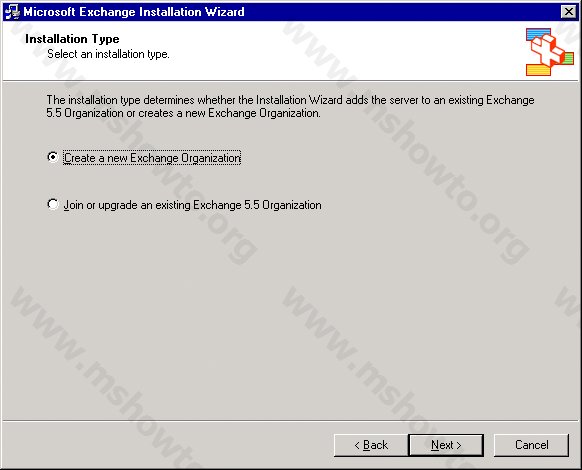Viewport: 582px width, 470px height.
Task: Click the focus rectangle around the Create option
Action: (x=152, y=158)
